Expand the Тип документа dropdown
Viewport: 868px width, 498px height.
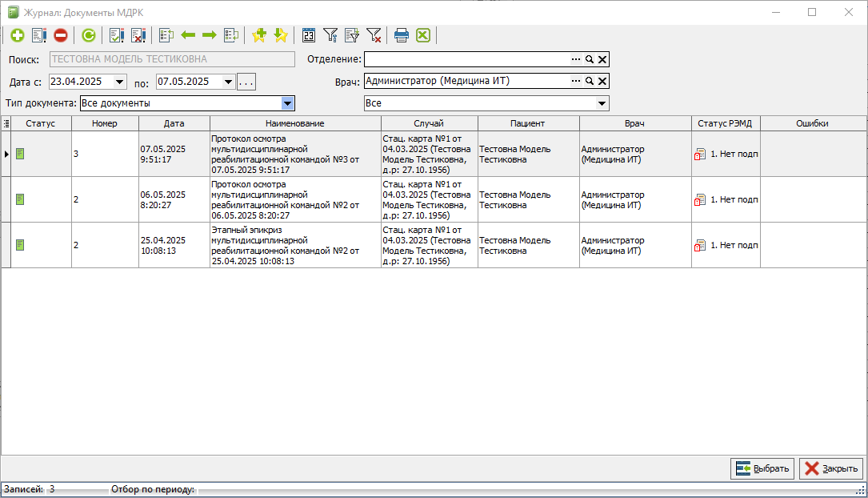(x=287, y=103)
